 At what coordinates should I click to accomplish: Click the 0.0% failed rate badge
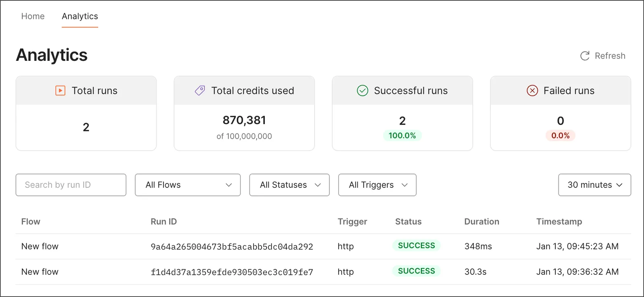tap(560, 135)
